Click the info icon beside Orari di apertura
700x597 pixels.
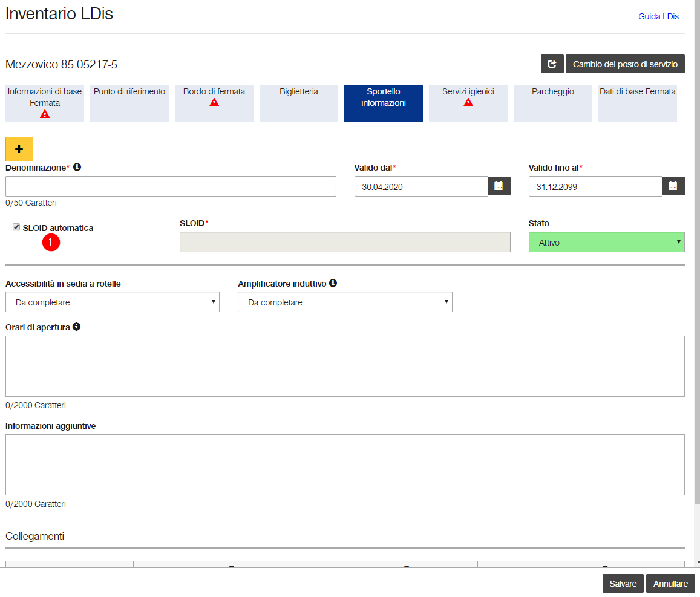(77, 327)
